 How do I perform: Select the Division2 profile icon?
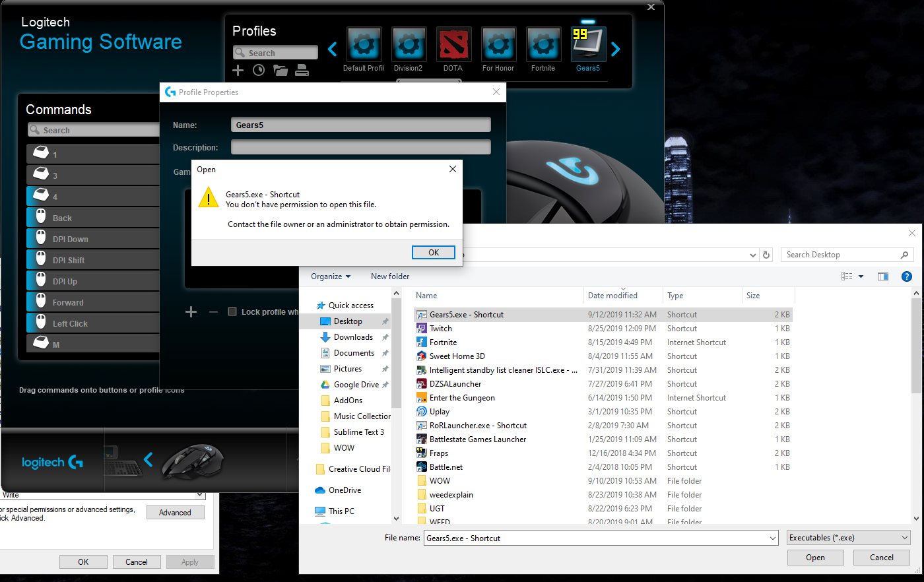(x=409, y=44)
